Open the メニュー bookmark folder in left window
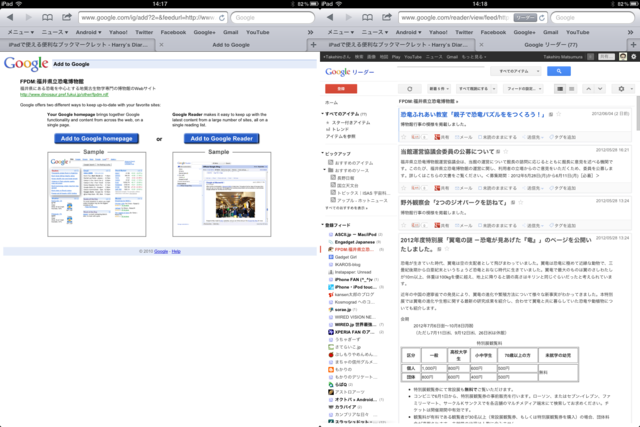 pos(21,32)
